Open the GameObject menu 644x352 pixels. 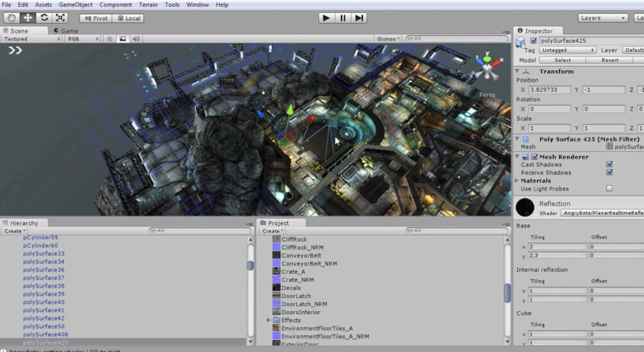point(76,5)
